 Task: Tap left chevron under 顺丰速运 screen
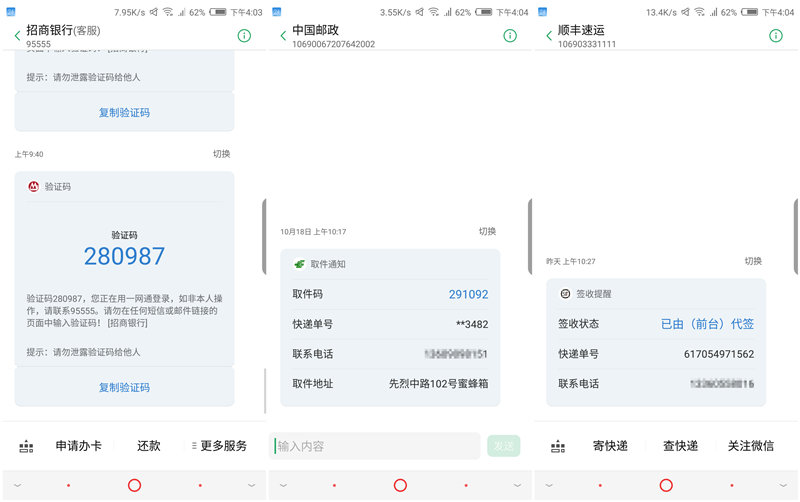click(549, 485)
